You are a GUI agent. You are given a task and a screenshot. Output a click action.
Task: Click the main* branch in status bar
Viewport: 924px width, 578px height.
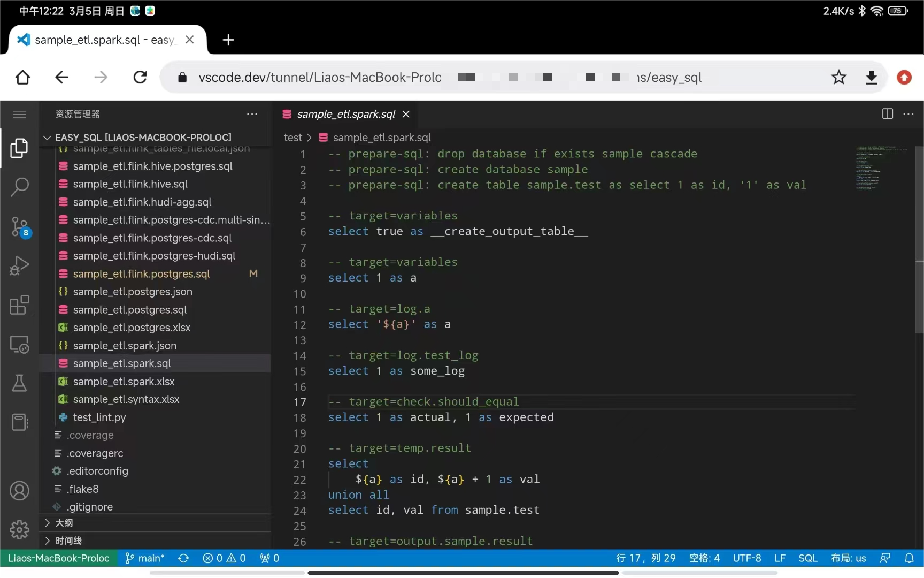tap(145, 558)
